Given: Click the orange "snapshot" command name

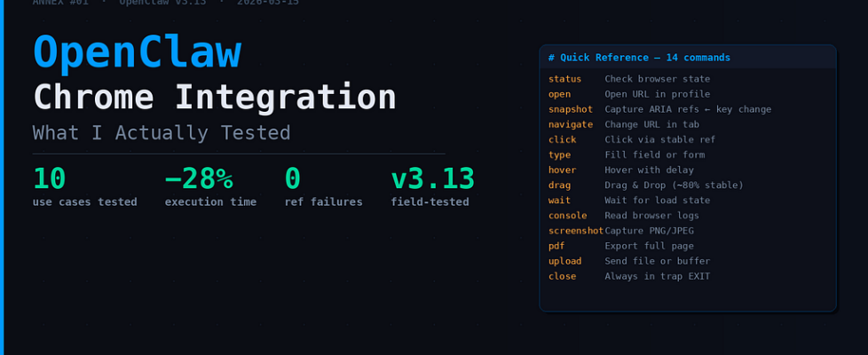Looking at the screenshot, I should pyautogui.click(x=570, y=109).
